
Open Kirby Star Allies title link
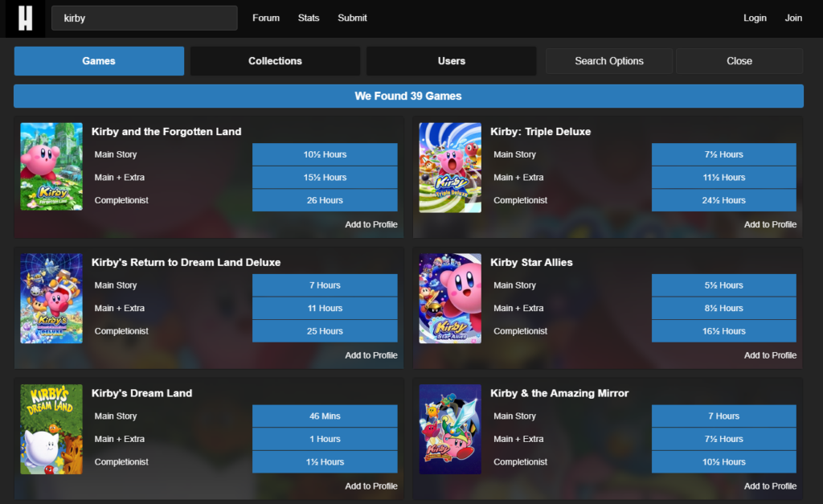click(x=531, y=263)
